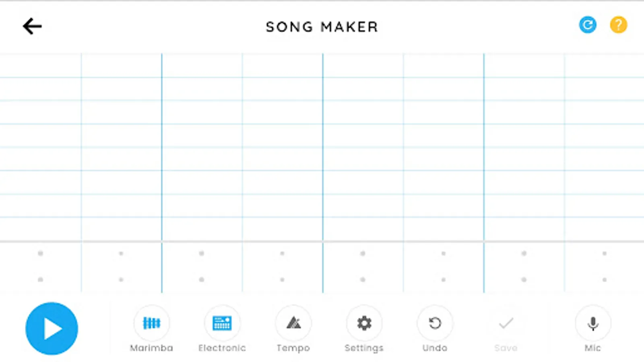Image resolution: width=644 pixels, height=362 pixels.
Task: Click the Marimba text label
Action: (151, 348)
